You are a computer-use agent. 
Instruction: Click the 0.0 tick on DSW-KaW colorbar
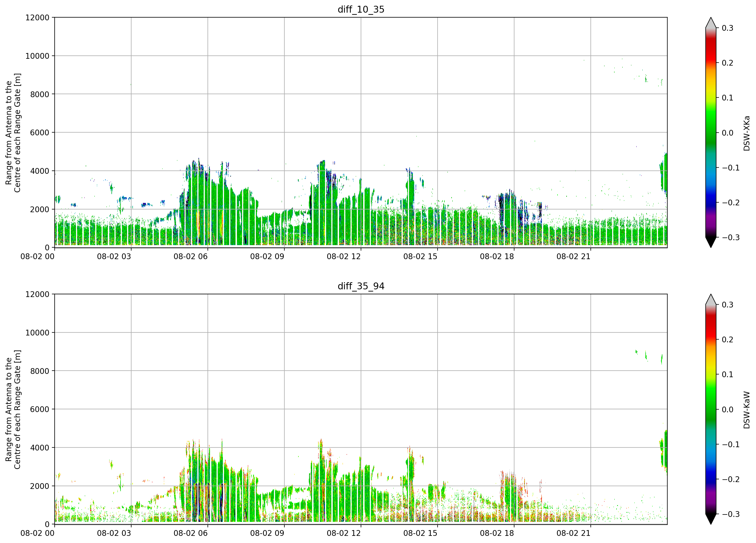tap(728, 410)
